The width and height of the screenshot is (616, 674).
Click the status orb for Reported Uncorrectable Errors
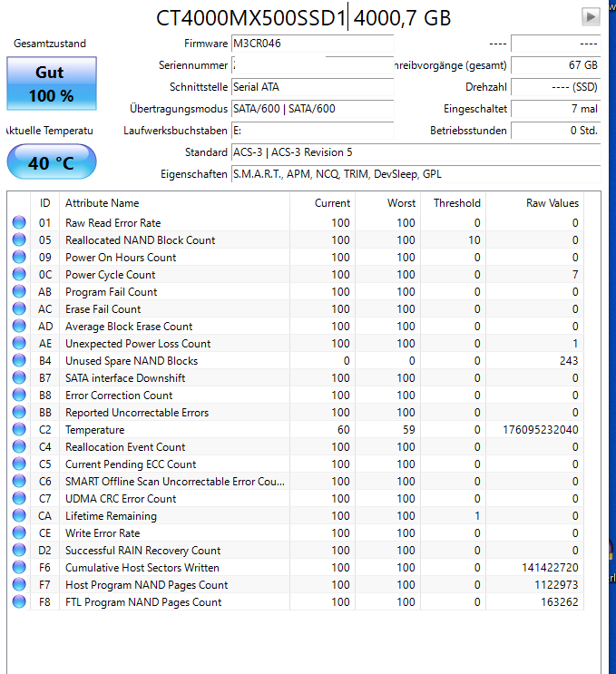coord(19,412)
